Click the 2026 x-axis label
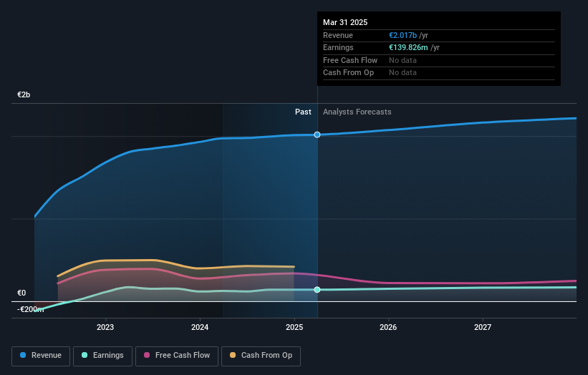The width and height of the screenshot is (588, 375). pyautogui.click(x=388, y=328)
